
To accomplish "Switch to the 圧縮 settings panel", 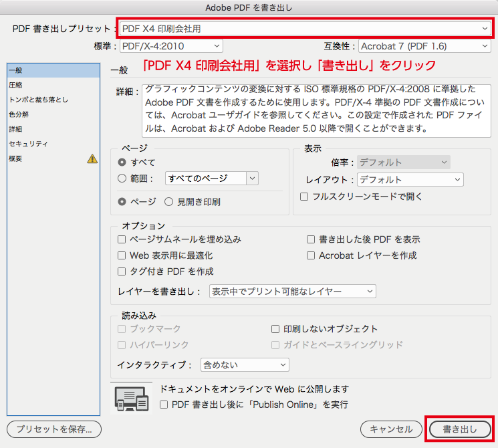I will 53,85.
